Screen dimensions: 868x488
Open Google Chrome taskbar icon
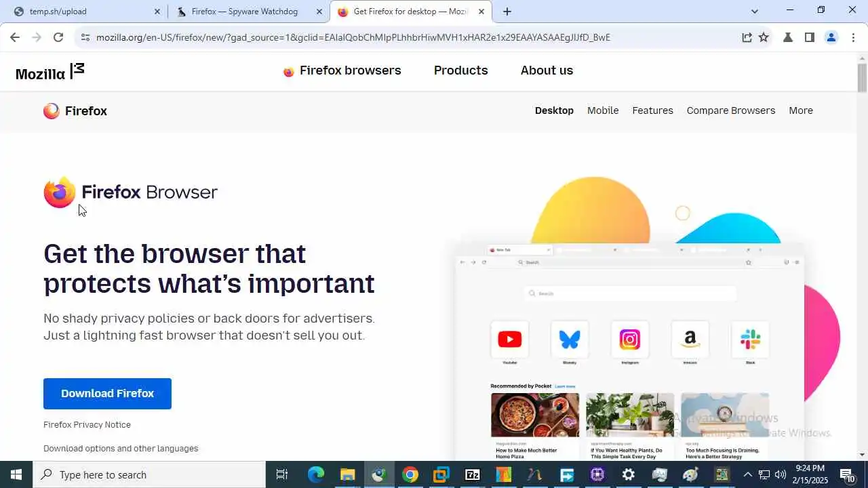click(x=410, y=474)
